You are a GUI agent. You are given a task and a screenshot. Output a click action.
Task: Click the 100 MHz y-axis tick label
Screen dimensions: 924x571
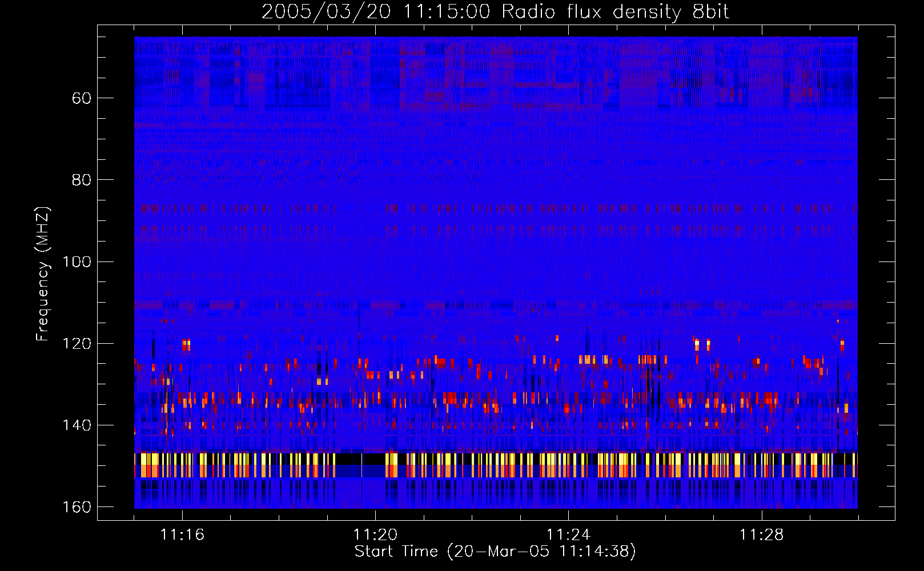pos(77,262)
